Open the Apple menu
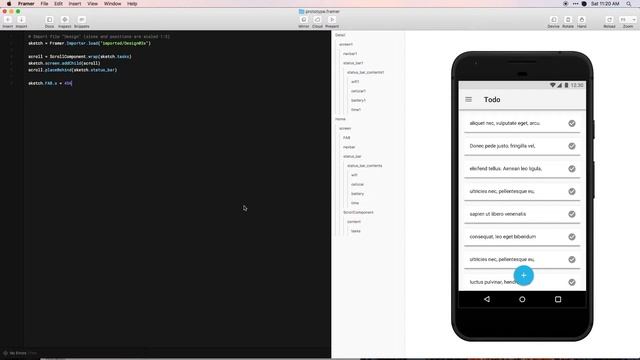 click(x=9, y=4)
